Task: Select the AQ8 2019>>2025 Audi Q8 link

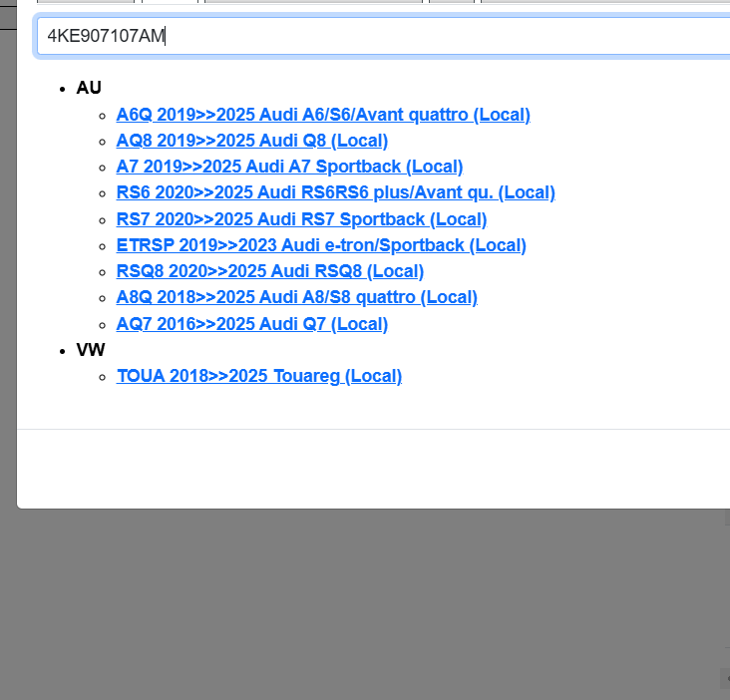Action: pyautogui.click(x=251, y=141)
